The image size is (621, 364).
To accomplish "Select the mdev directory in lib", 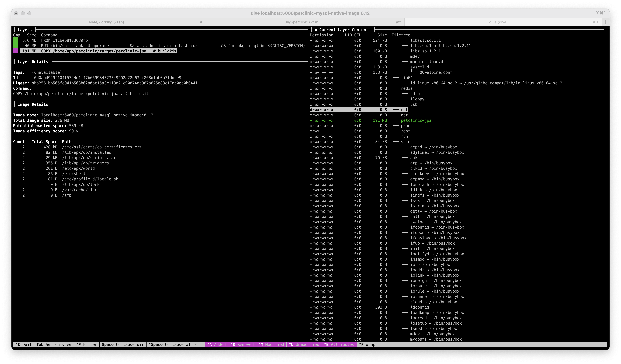I will click(x=415, y=56).
